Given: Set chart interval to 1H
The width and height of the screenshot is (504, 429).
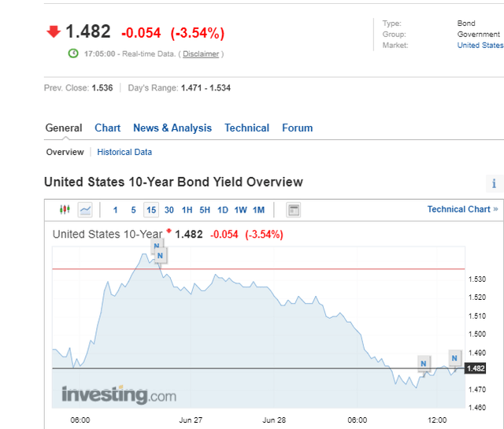Looking at the screenshot, I should (x=187, y=210).
